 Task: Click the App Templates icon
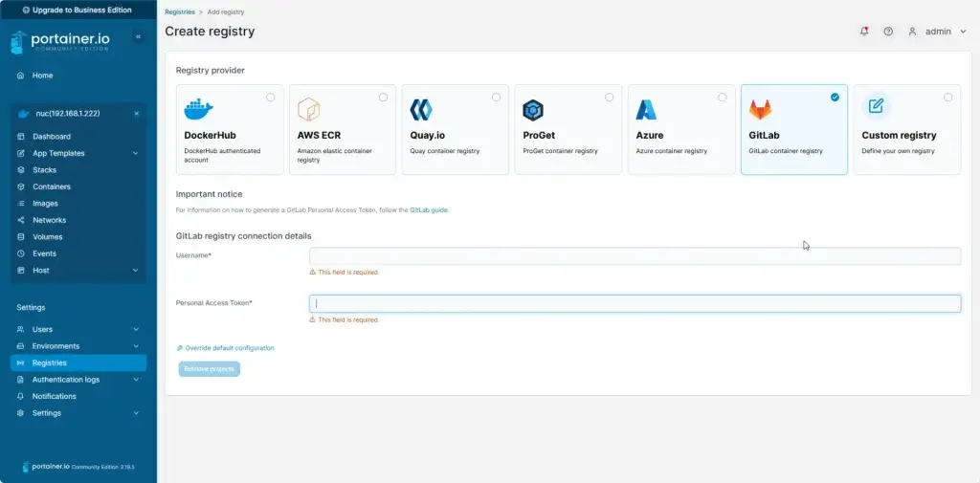[x=21, y=153]
